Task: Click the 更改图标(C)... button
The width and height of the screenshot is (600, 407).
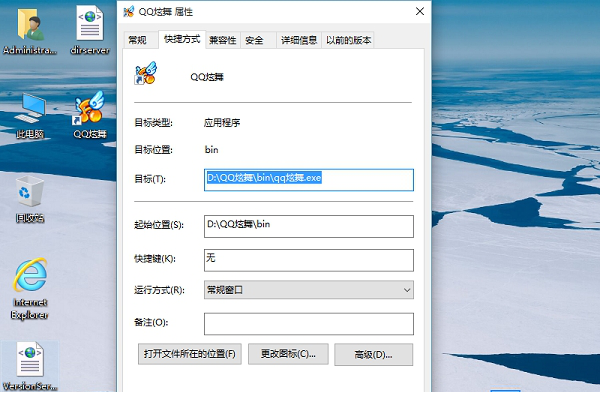Action: coord(288,354)
